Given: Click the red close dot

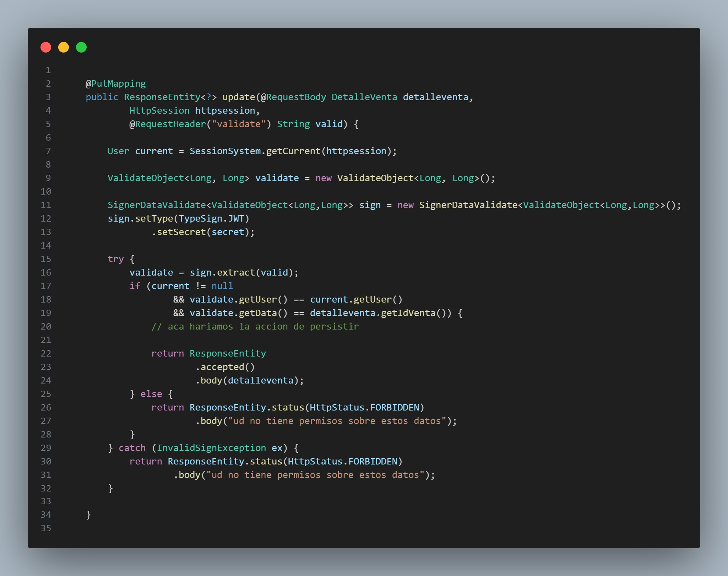Looking at the screenshot, I should 46,47.
